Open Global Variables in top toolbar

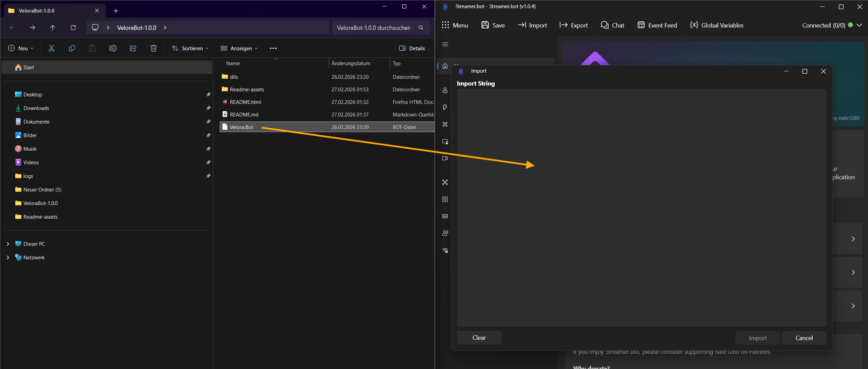pos(717,25)
